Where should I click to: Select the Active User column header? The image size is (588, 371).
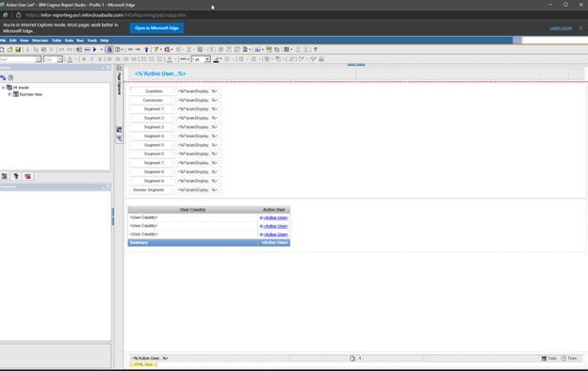274,210
